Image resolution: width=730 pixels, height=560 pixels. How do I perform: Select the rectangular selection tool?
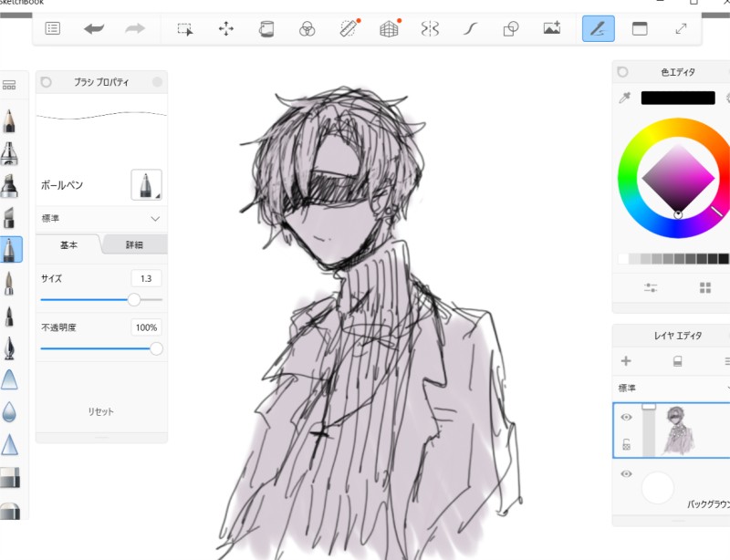point(185,29)
